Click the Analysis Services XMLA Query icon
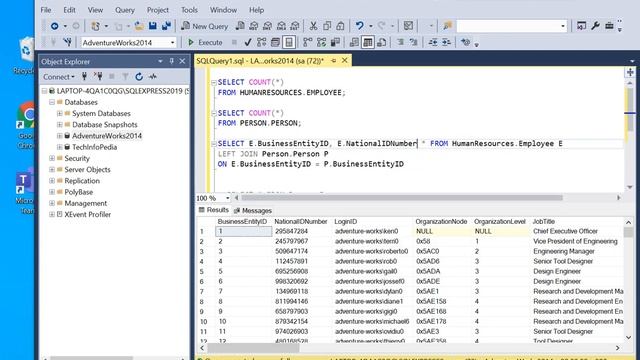Screen dimensions: 640x360 [281, 26]
